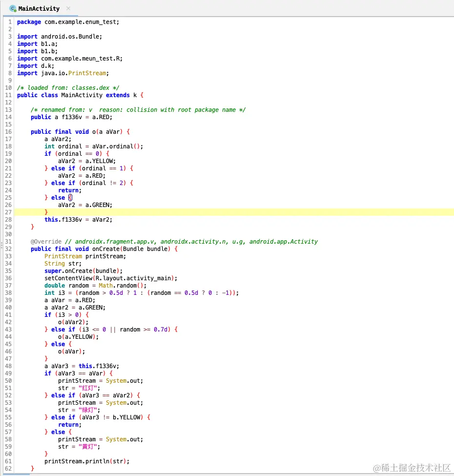Screen dimensions: 454x476
Task: Click 'int ordinal = aVar.ordinal()' line
Action: pos(94,146)
